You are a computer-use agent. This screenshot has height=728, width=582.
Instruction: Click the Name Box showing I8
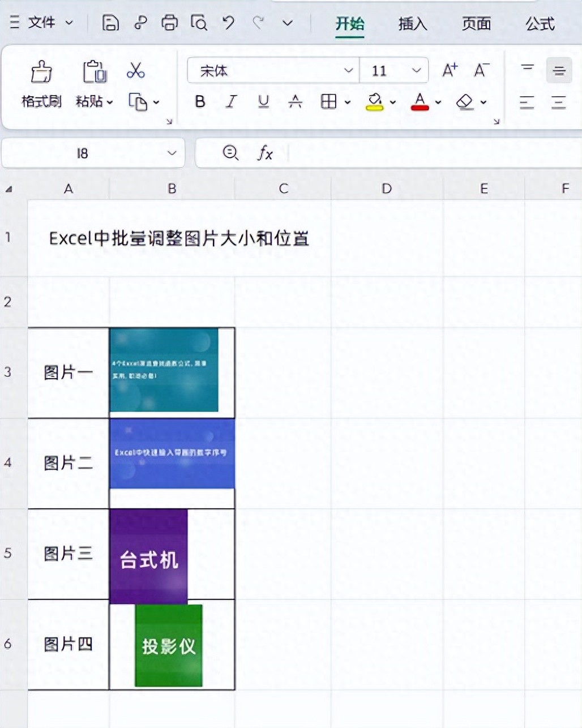(x=83, y=153)
